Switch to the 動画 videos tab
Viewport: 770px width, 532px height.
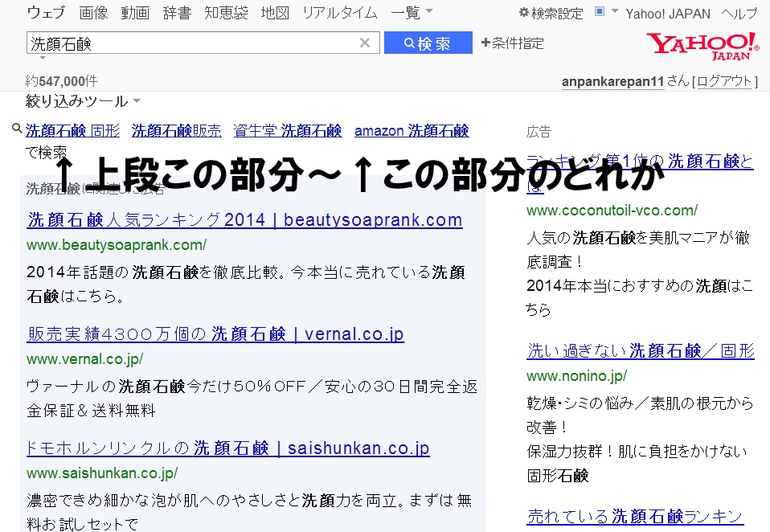135,13
